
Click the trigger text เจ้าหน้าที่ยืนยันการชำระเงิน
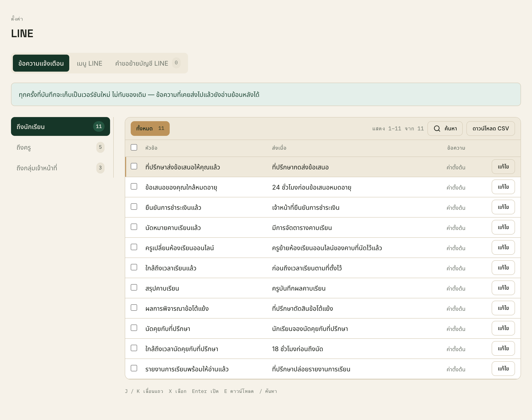click(306, 207)
